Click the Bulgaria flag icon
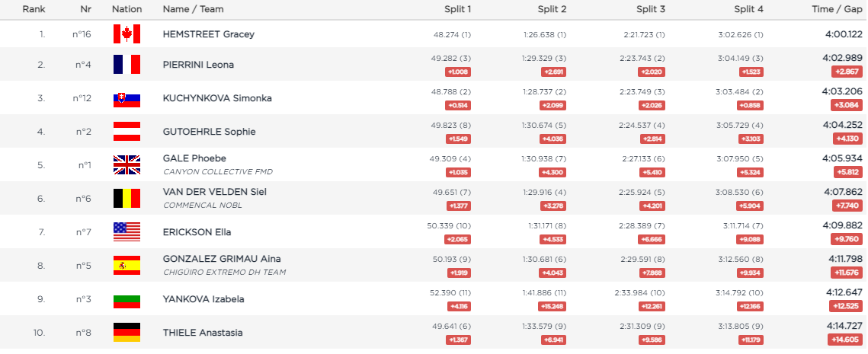 tap(127, 299)
